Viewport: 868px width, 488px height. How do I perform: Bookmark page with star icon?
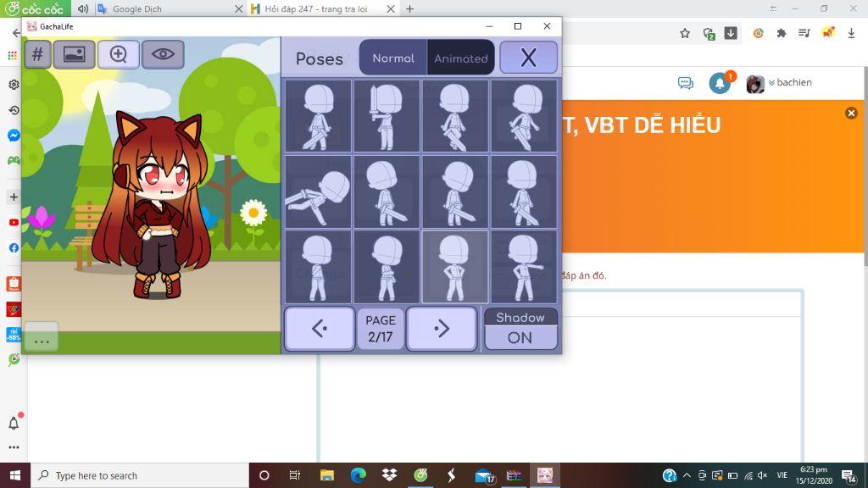coord(685,33)
